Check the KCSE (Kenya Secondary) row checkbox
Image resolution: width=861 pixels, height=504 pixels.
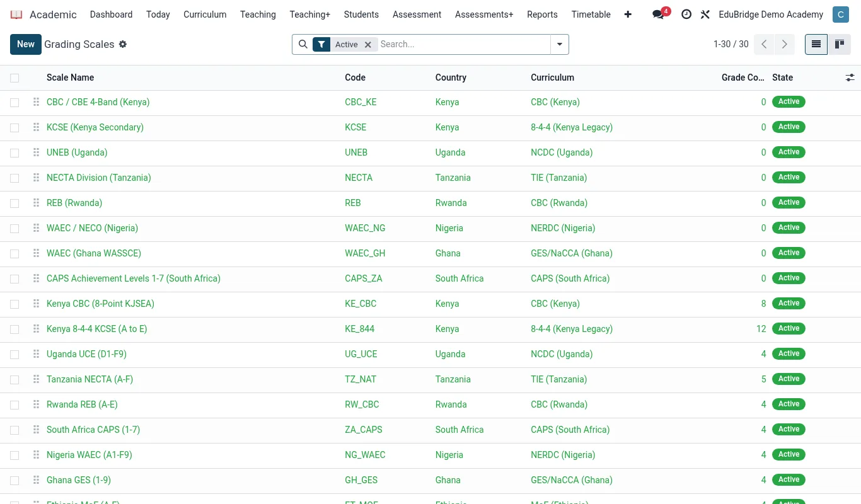tap(14, 128)
